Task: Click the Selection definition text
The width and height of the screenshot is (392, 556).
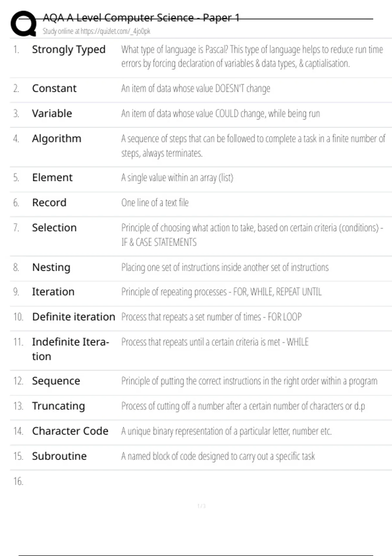Action: (252, 235)
